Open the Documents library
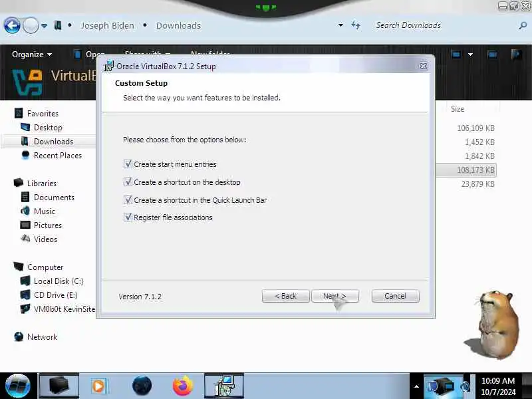 [54, 197]
